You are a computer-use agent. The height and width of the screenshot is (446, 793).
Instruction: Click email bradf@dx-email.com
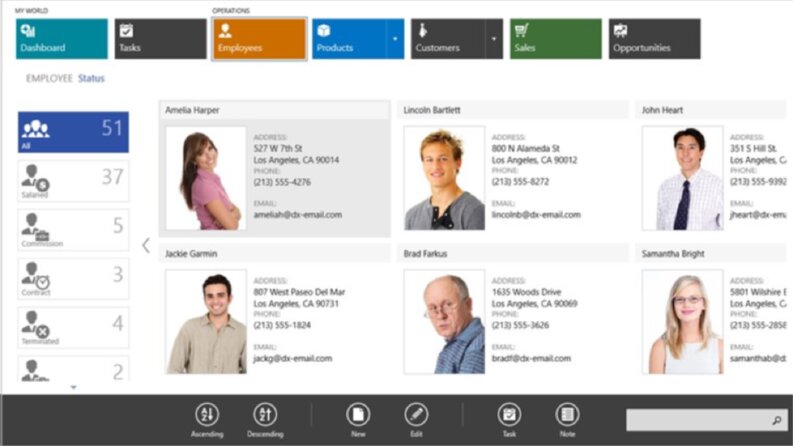[531, 359]
